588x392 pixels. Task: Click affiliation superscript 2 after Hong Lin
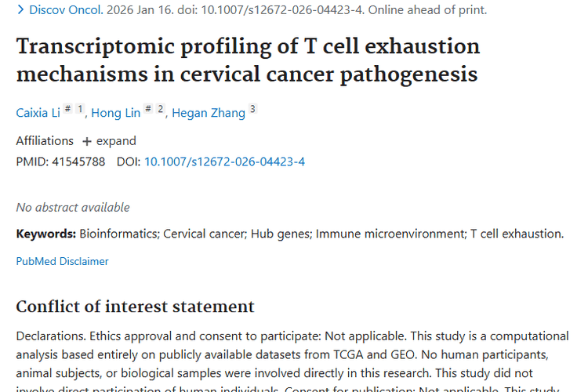[161, 109]
